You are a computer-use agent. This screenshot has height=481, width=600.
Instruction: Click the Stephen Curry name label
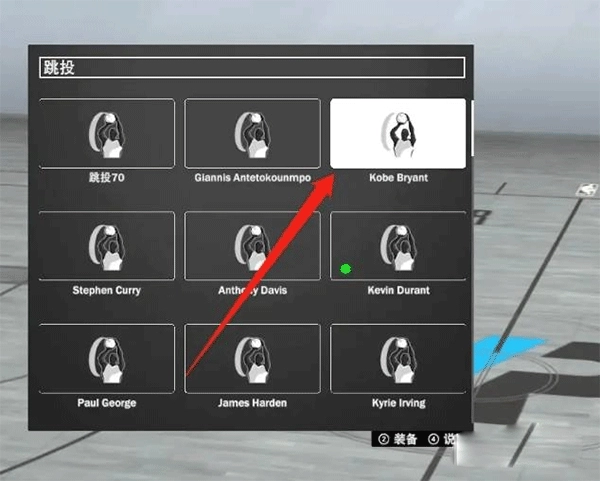click(107, 291)
